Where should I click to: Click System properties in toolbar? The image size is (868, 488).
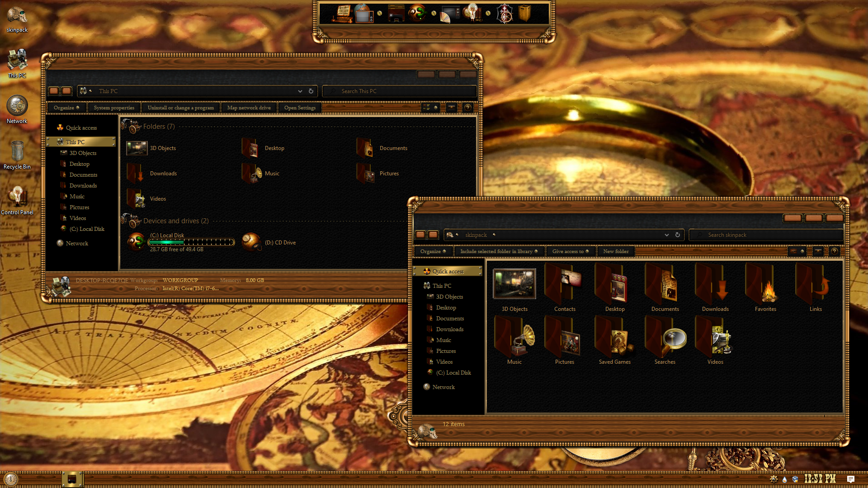coord(114,108)
